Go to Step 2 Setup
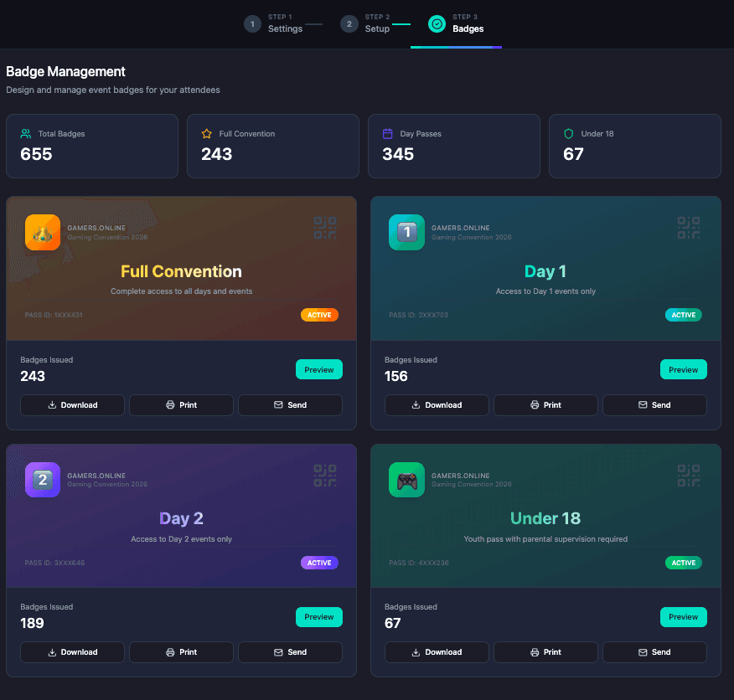The height and width of the screenshot is (700, 734). coord(366,23)
